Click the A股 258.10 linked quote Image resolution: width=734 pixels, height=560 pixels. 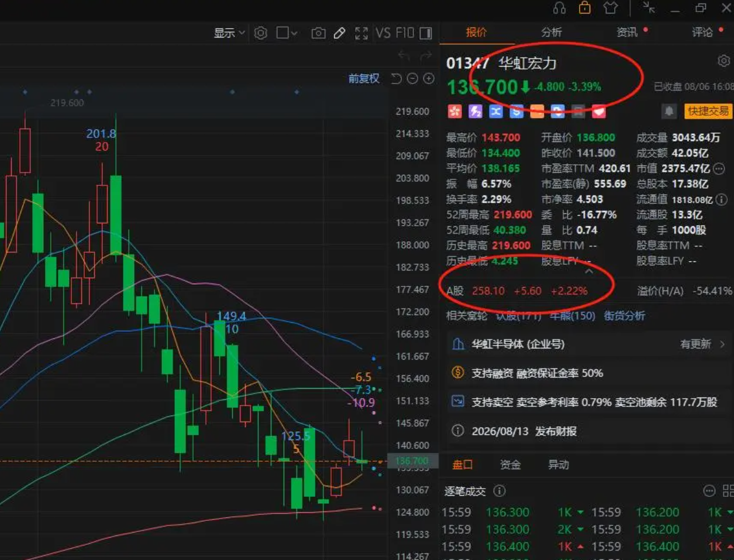coord(517,291)
